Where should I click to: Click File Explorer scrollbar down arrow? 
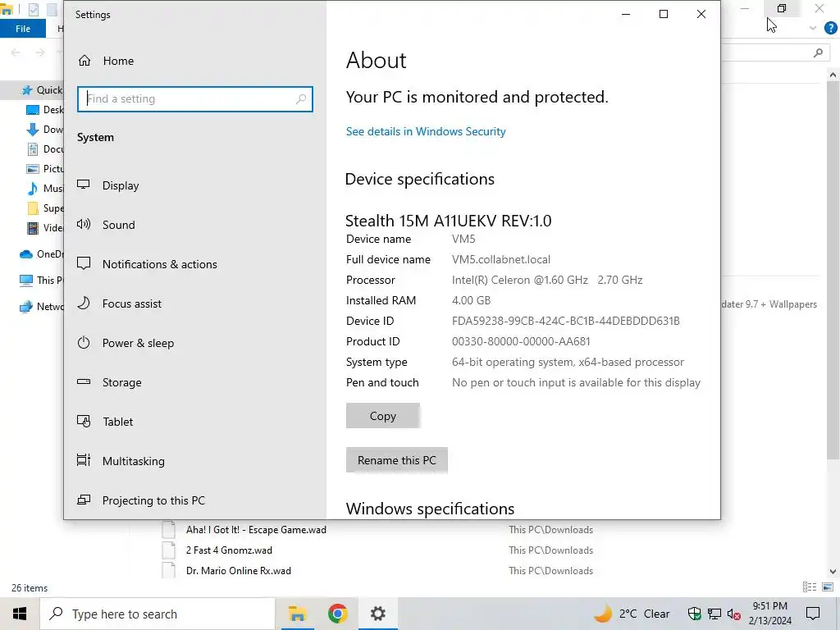pyautogui.click(x=833, y=572)
